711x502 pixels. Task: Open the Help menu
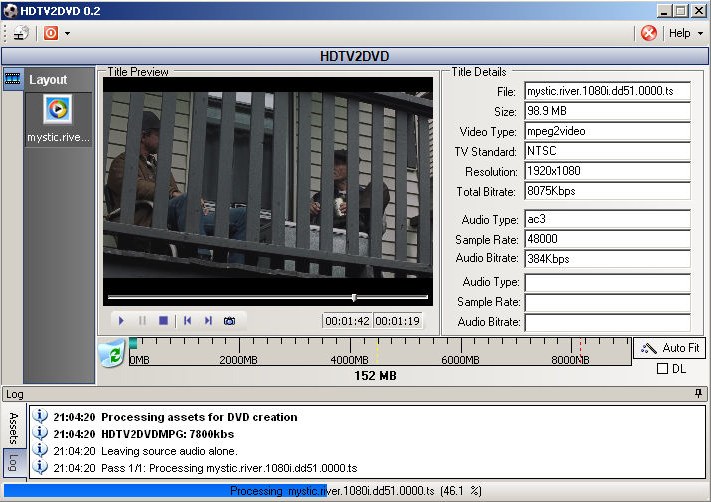pyautogui.click(x=679, y=33)
